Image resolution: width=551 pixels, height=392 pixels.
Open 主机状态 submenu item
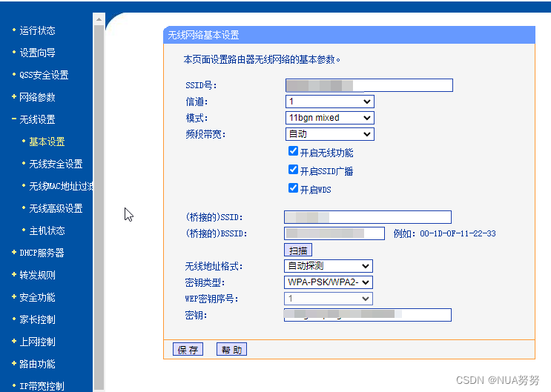(x=47, y=230)
